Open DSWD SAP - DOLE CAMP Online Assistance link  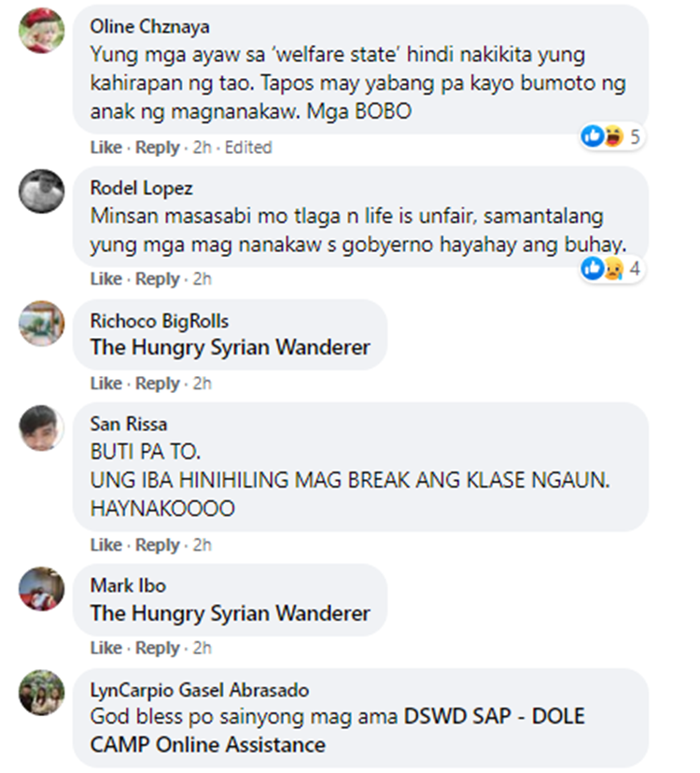point(338,731)
